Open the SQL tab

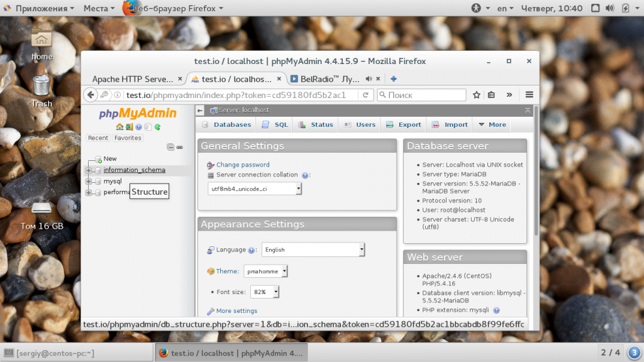pyautogui.click(x=275, y=125)
